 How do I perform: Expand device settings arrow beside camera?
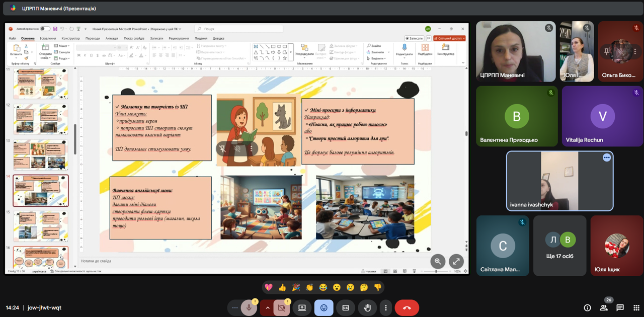click(x=267, y=308)
